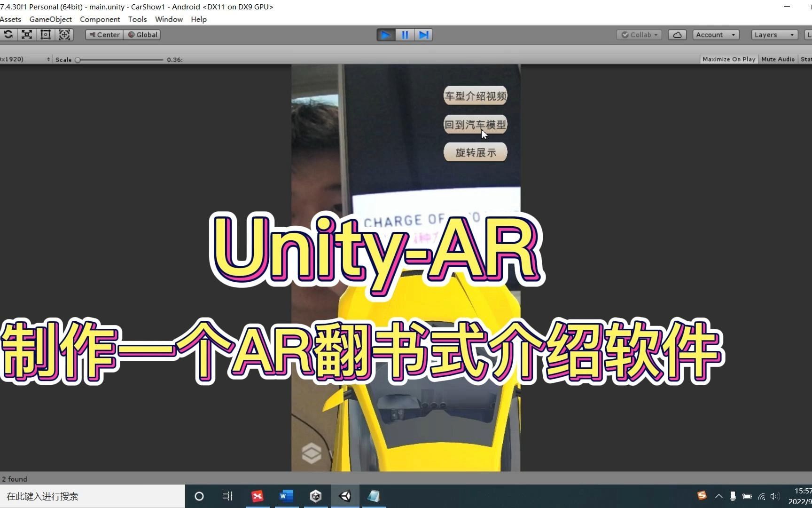Show hidden tray icons with the chevron
The width and height of the screenshot is (812, 508).
point(718,496)
